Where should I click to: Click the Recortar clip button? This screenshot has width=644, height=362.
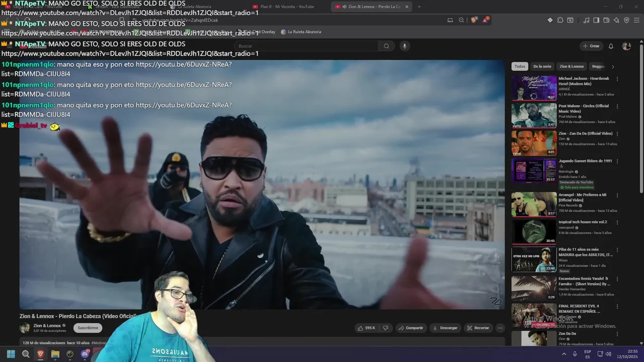478,328
